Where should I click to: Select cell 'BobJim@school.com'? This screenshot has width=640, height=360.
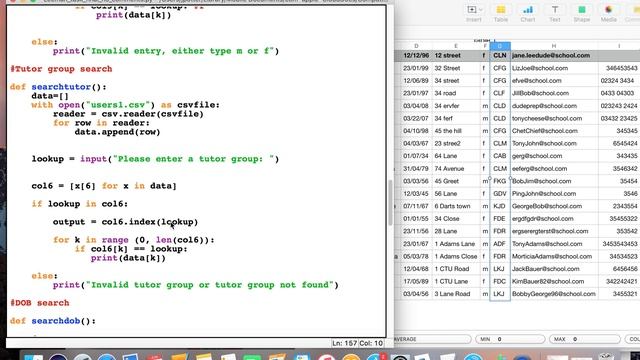tap(541, 181)
